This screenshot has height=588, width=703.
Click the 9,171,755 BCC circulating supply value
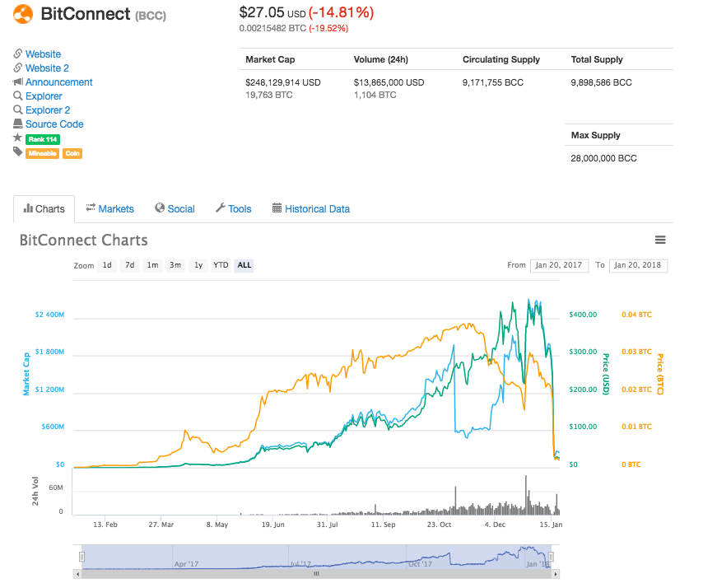(493, 82)
